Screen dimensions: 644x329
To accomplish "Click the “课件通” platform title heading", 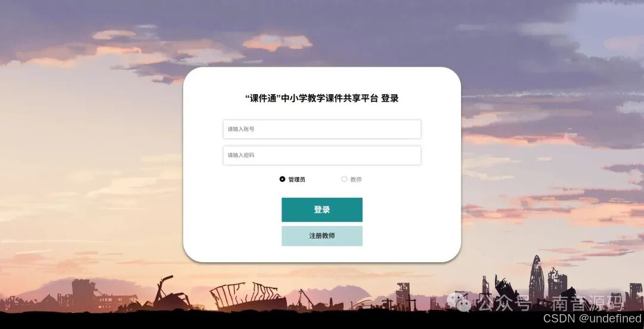I will click(311, 98).
